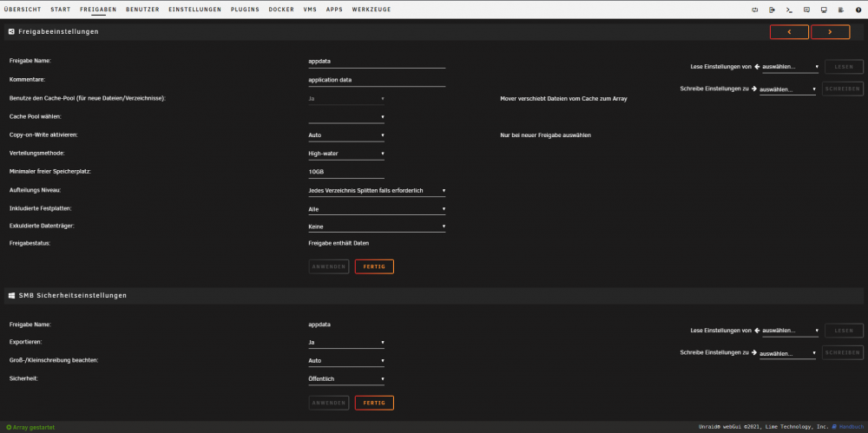The image size is (868, 433).
Task: Click the Array gestartet status text
Action: coord(34,428)
